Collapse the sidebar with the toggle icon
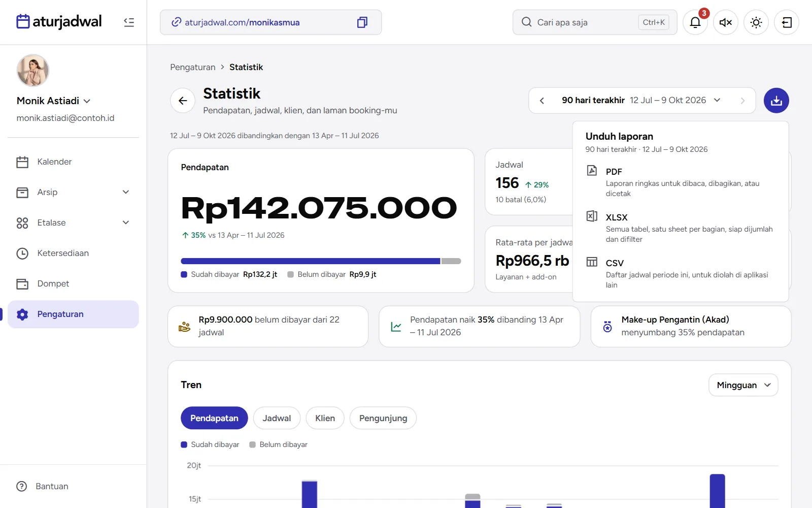 129,22
